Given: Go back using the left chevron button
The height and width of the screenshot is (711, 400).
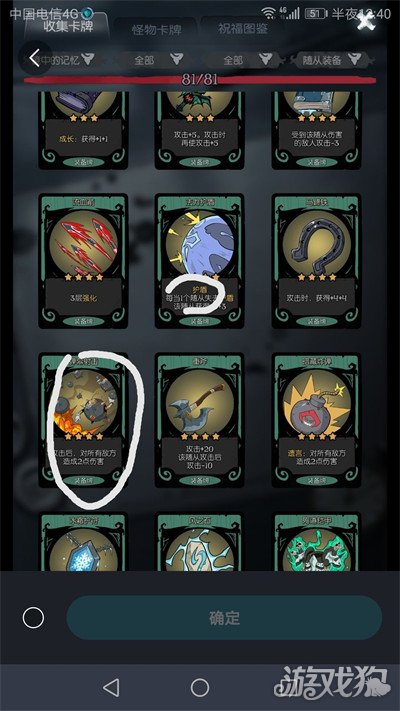Looking at the screenshot, I should coord(34,58).
